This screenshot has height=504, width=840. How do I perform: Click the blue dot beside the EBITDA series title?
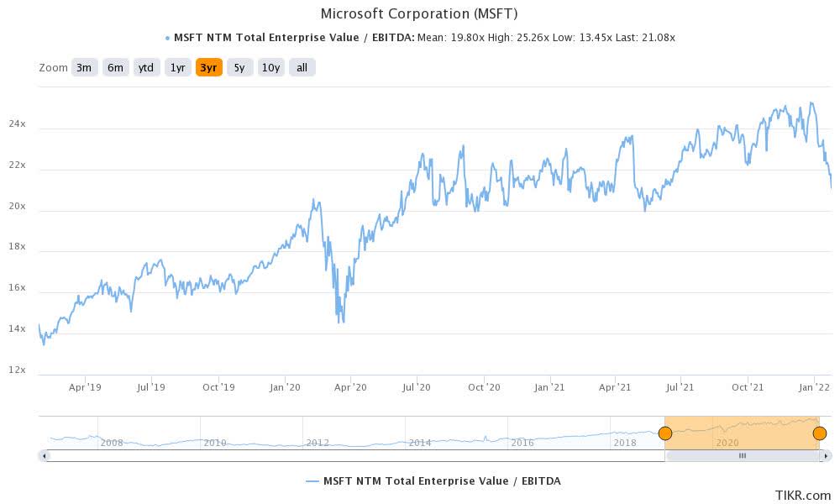point(165,37)
